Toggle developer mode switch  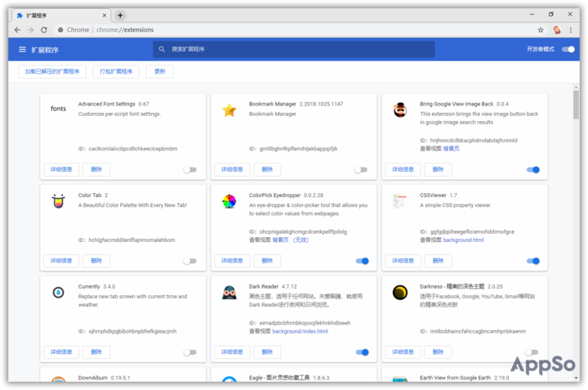point(568,49)
